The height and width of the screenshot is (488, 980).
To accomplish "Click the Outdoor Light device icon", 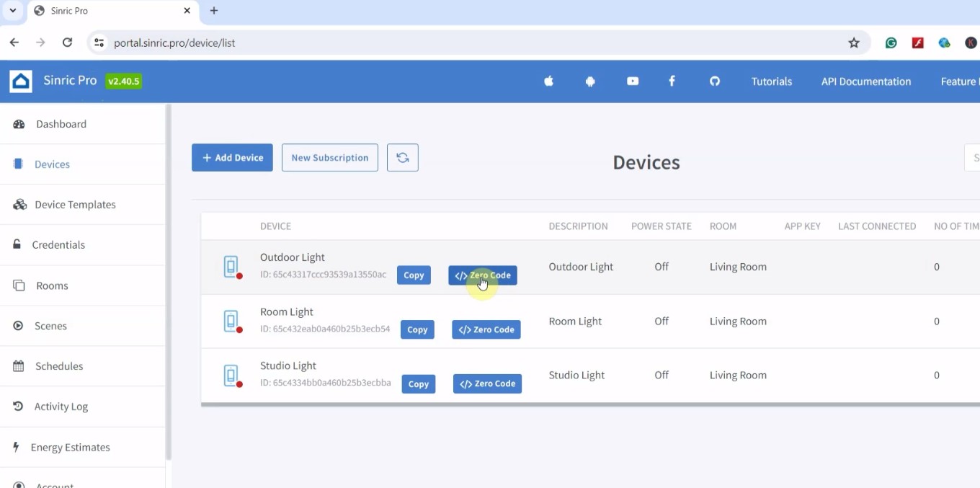I will coord(231,267).
